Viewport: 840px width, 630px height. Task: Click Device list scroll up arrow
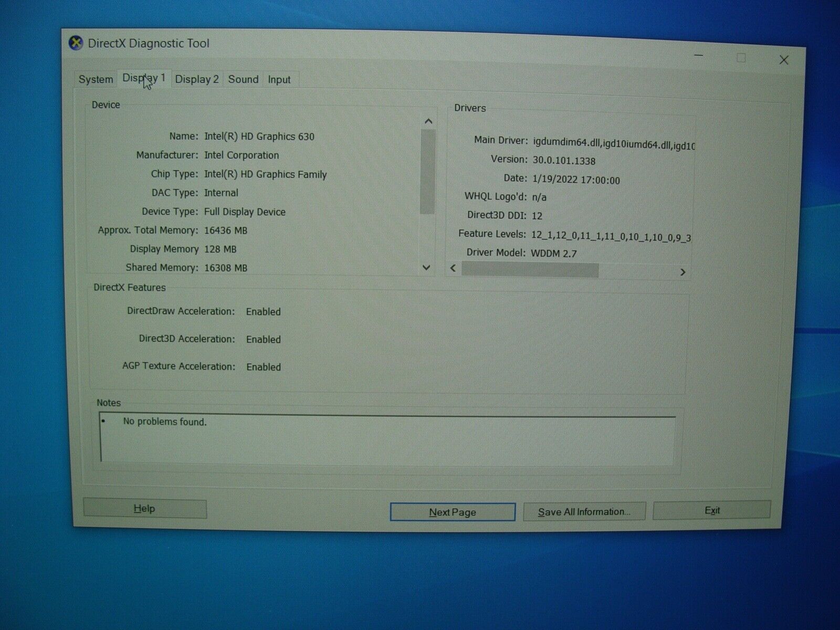(428, 122)
